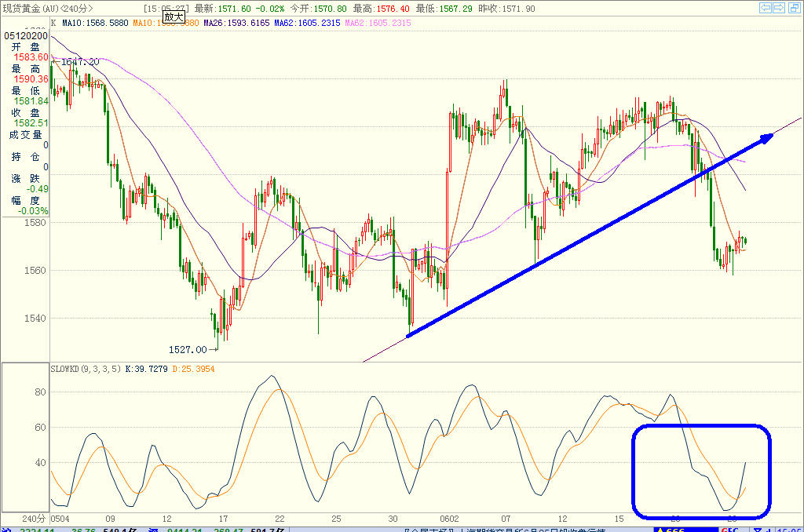Viewport: 804px width, 532px height.
Task: Click the 1580 price axis label
Action: point(35,222)
